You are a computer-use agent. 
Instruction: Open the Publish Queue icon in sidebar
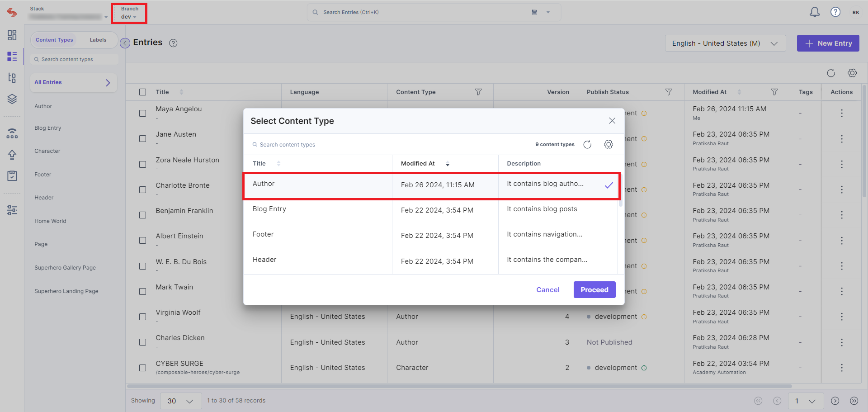12,133
